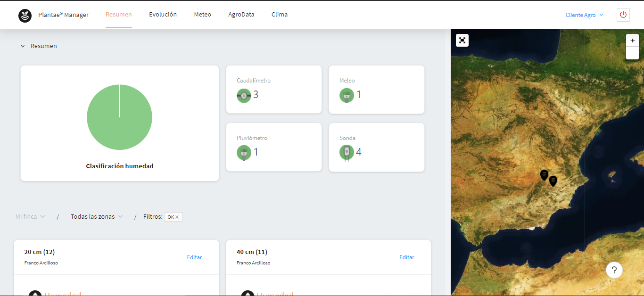
Task: Click the Sonda probe icon
Action: tap(347, 153)
